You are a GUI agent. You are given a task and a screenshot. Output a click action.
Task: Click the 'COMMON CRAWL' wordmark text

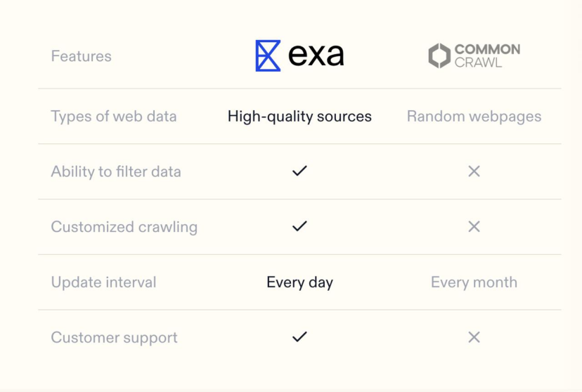(x=487, y=55)
